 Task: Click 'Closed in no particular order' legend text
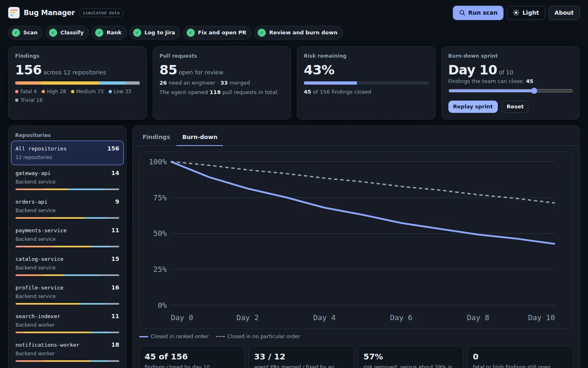pos(263,337)
